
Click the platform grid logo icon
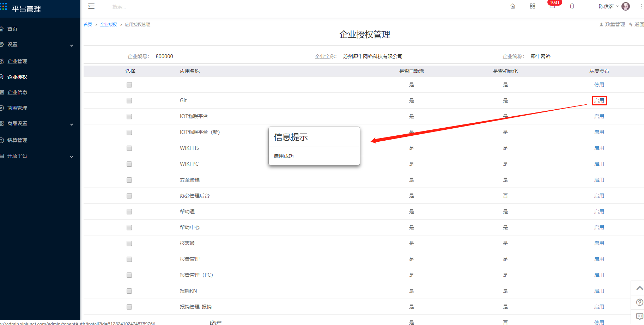pos(4,6)
